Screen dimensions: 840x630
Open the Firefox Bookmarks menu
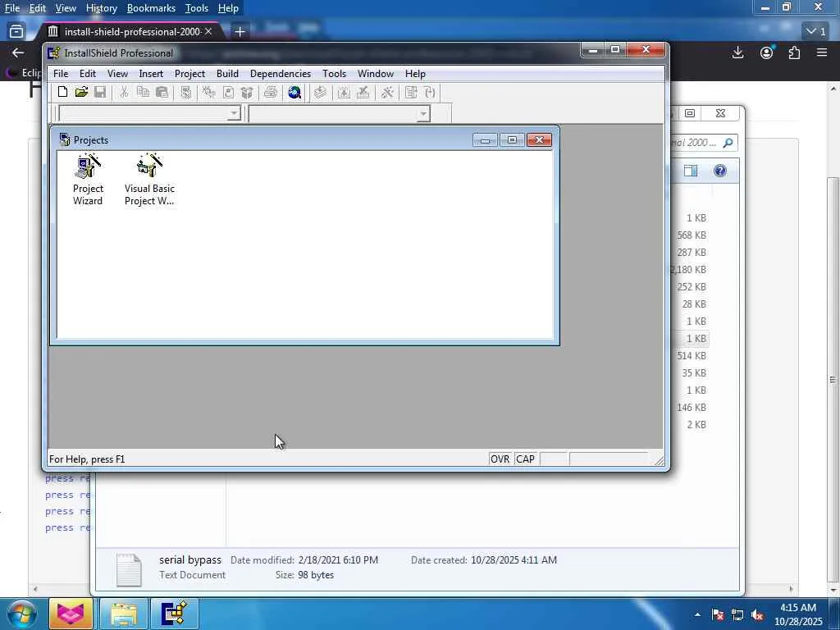(151, 8)
